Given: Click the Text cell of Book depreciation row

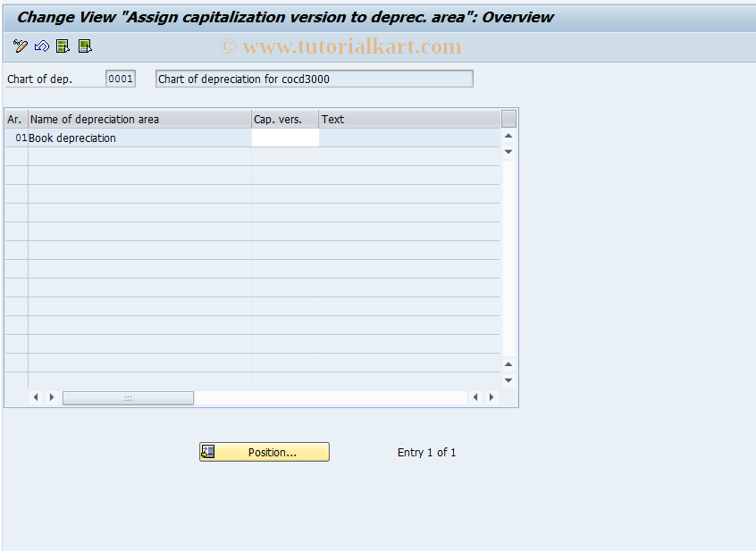Looking at the screenshot, I should click(x=409, y=138).
